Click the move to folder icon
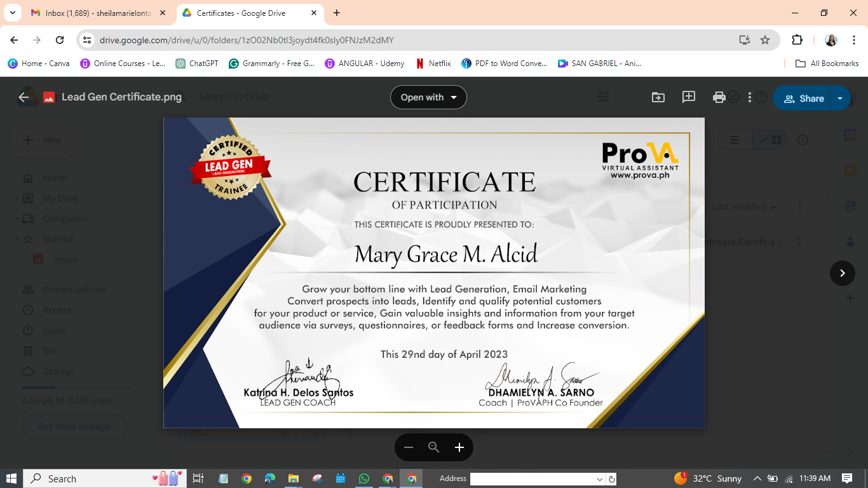Viewport: 868px width, 488px height. [x=658, y=97]
